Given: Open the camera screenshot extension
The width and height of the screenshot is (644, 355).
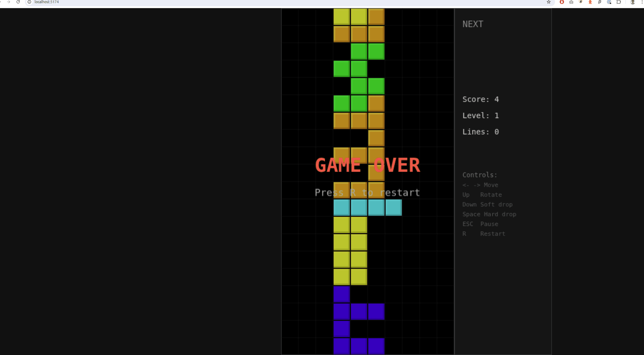Looking at the screenshot, I should [571, 2].
